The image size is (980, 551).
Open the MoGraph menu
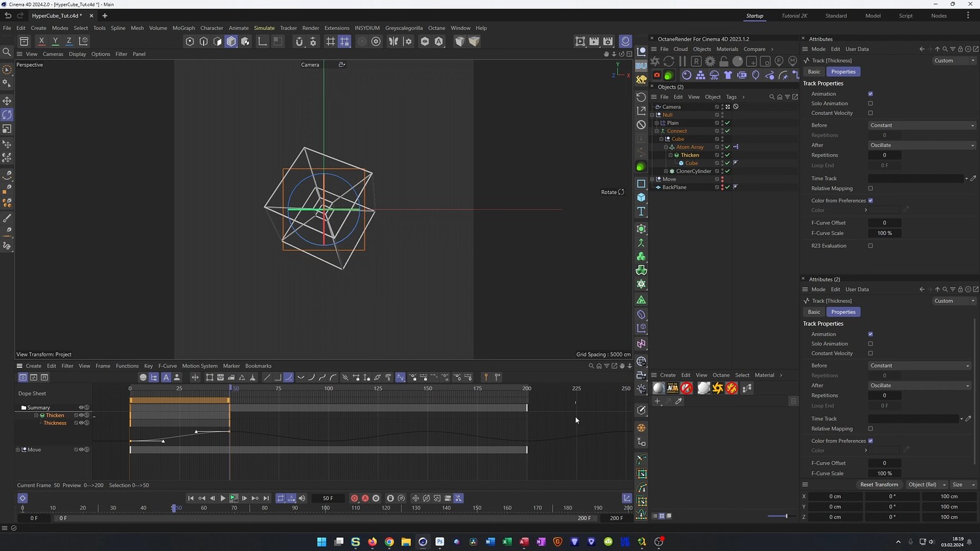(x=184, y=28)
